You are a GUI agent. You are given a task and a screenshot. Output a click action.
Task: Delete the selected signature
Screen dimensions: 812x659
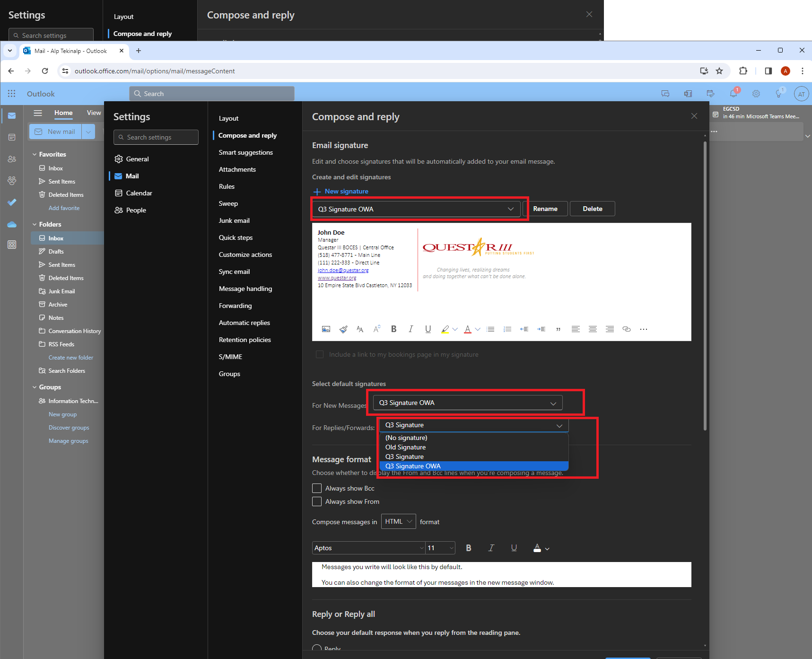(593, 209)
